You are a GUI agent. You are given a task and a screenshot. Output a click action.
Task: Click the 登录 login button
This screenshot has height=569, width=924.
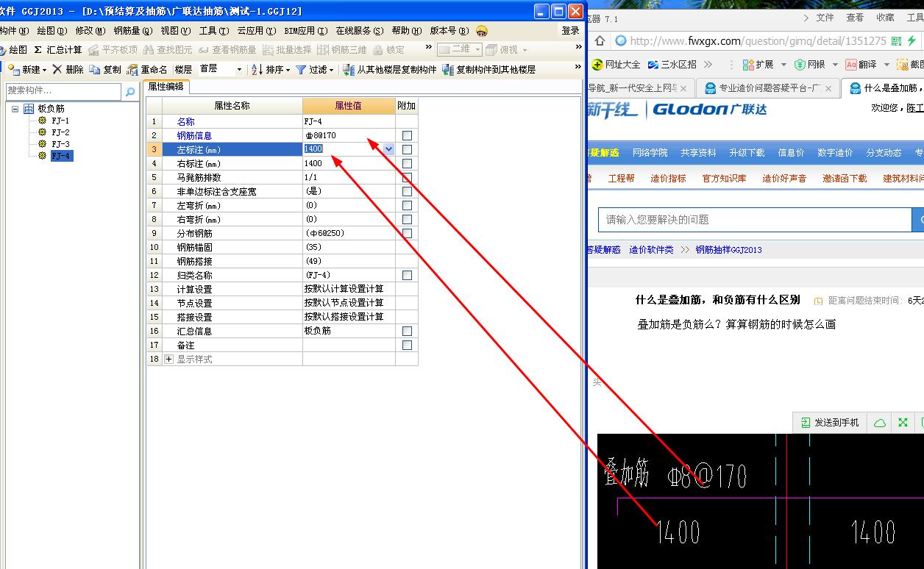[570, 31]
